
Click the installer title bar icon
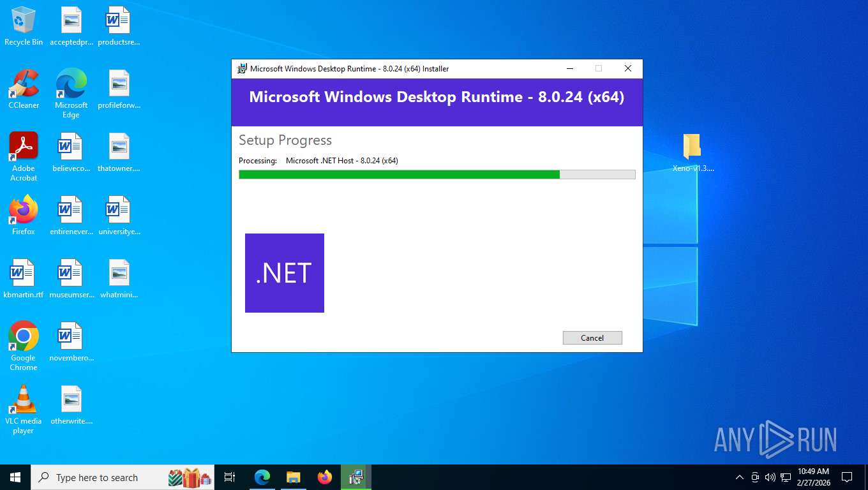tap(242, 68)
